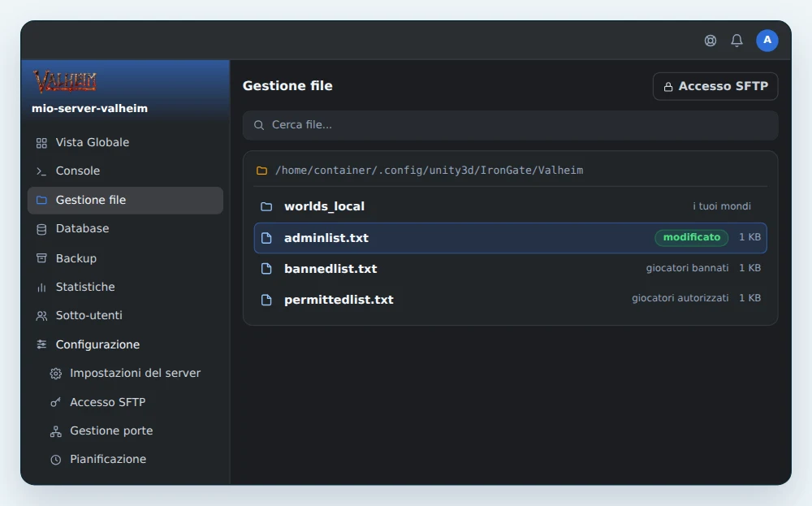
Task: Click the mio-server-valheim server name
Action: 89,108
